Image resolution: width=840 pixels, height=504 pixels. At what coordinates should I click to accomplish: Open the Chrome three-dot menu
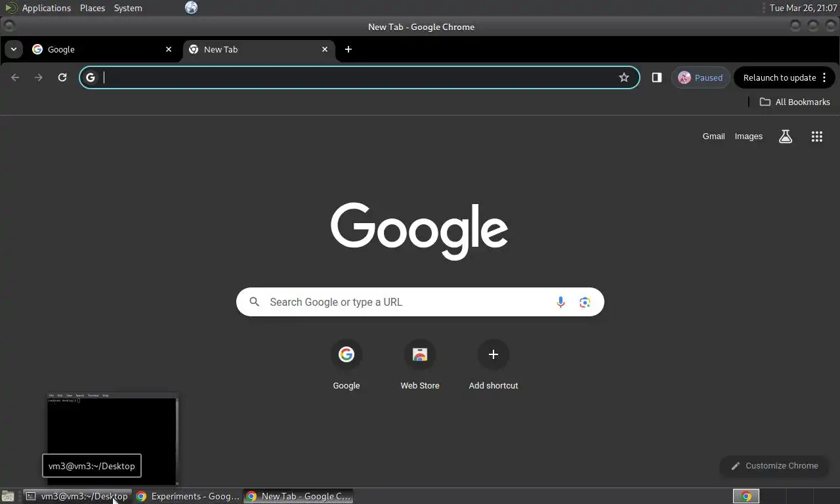824,77
